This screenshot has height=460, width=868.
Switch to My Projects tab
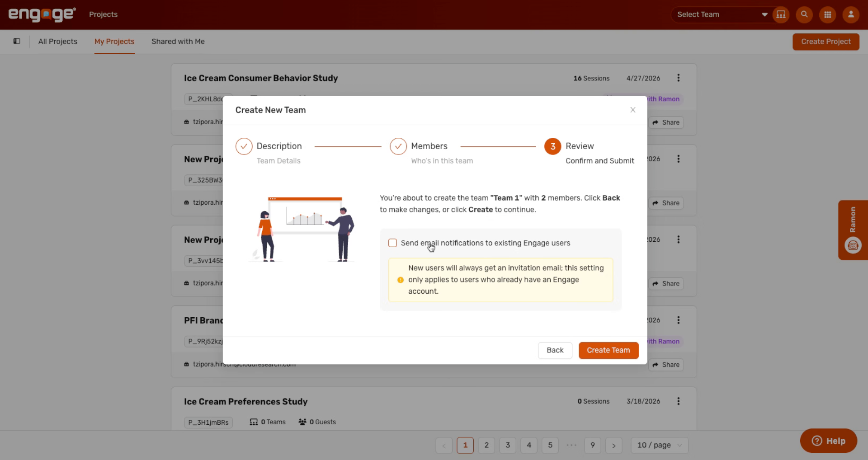(x=114, y=42)
